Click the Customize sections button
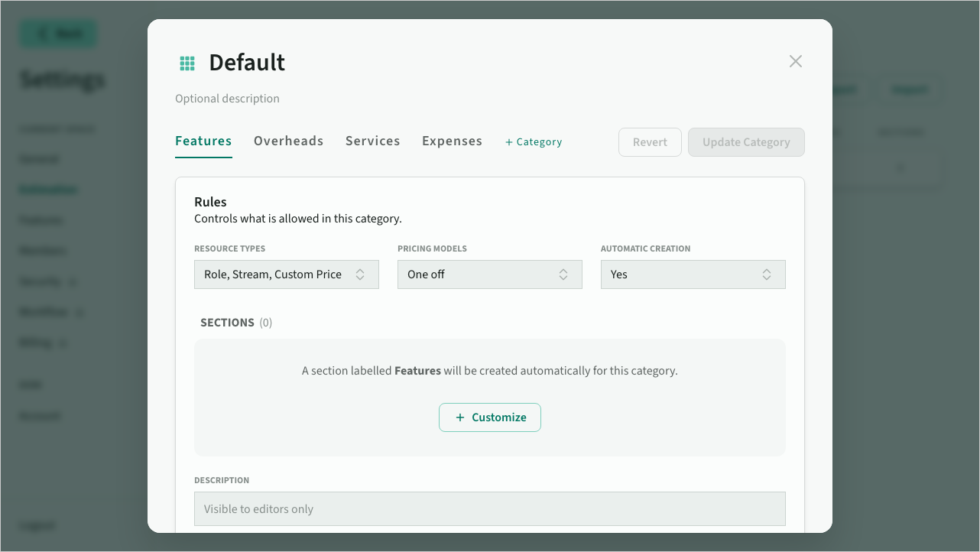This screenshot has height=552, width=980. click(x=489, y=417)
